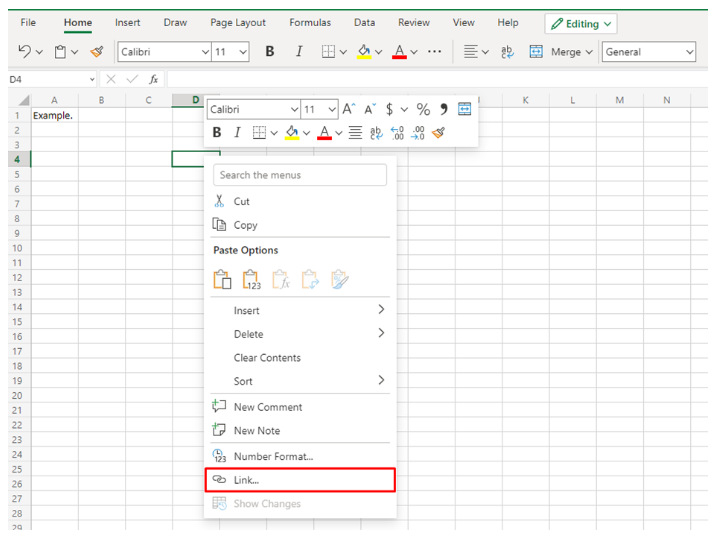The height and width of the screenshot is (541, 716).
Task: Click the Wrap Text icon in the ribbon
Action: click(507, 52)
